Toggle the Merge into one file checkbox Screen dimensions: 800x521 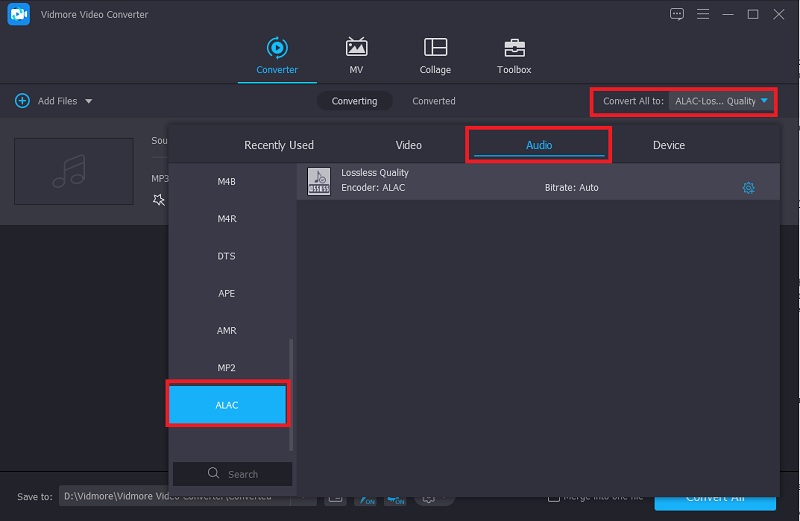point(554,497)
